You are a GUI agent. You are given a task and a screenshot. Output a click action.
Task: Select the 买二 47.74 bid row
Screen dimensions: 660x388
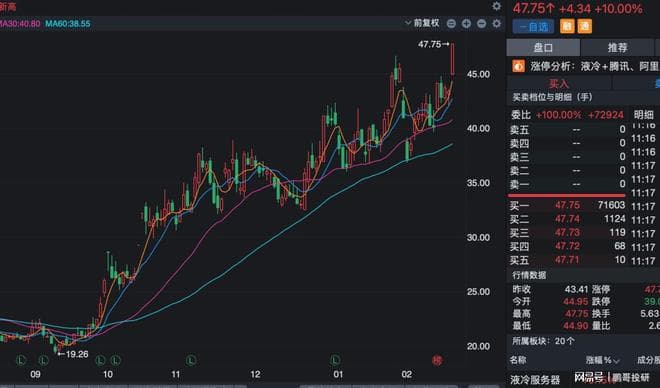567,219
